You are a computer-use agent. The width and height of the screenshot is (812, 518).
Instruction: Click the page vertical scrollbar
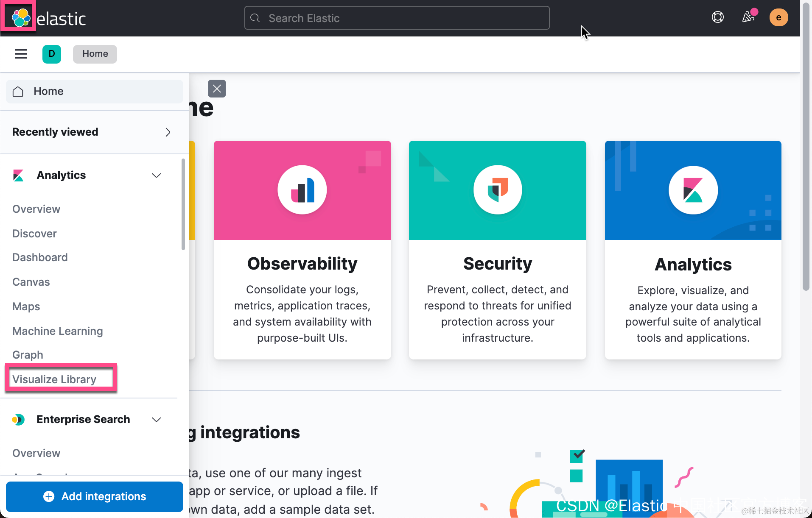point(806,146)
